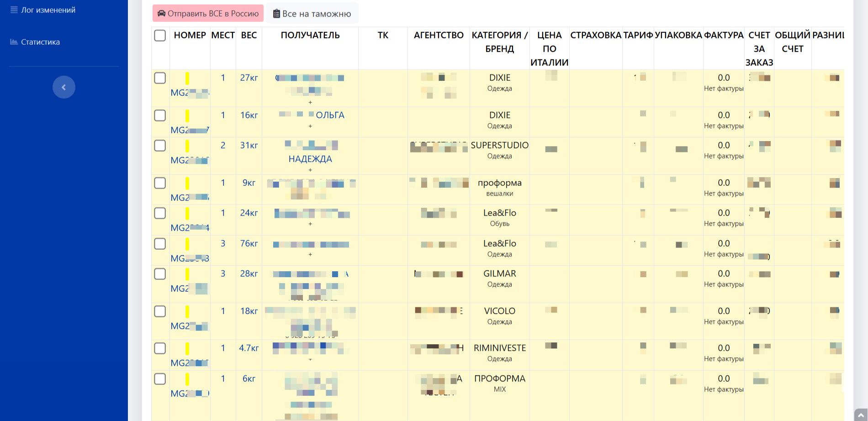The image size is (868, 421).
Task: Click the Лог изменений list icon
Action: click(14, 10)
